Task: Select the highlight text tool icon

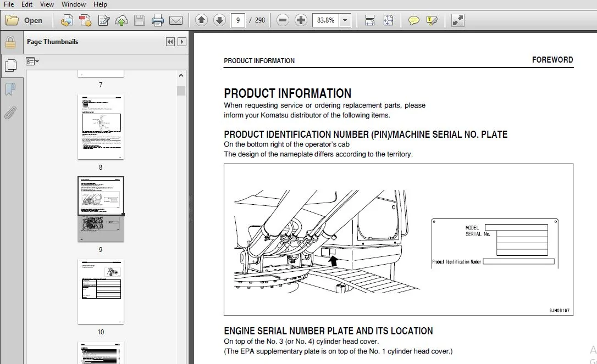Action: coord(432,20)
